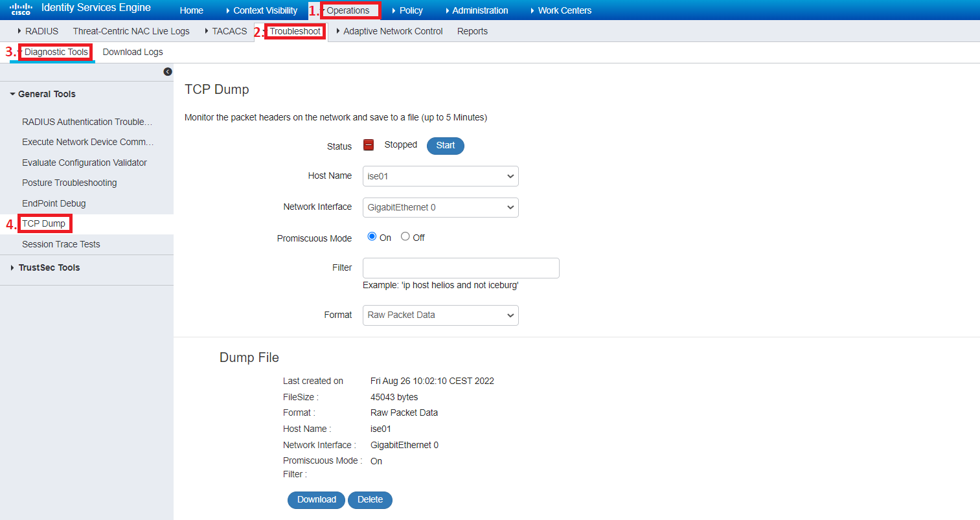Collapse the left sidebar panel arrow
This screenshot has height=520, width=980.
pos(168,72)
